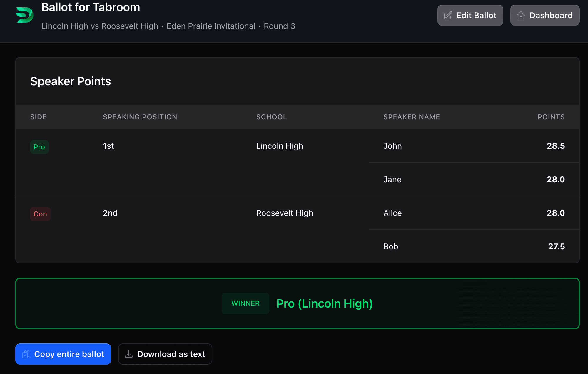The height and width of the screenshot is (374, 588).
Task: Click the Ballot for Tabroom title
Action: [91, 7]
